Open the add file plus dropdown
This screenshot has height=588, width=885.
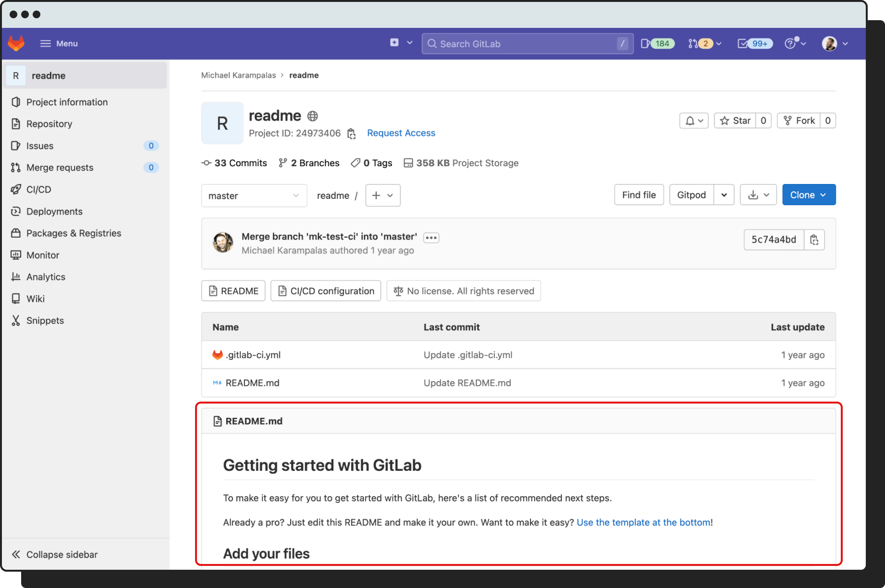pyautogui.click(x=383, y=196)
